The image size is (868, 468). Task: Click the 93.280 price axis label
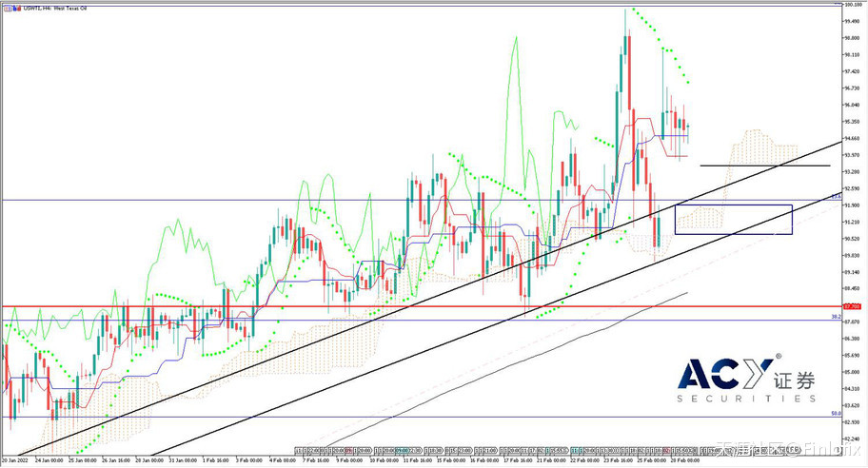coord(852,171)
